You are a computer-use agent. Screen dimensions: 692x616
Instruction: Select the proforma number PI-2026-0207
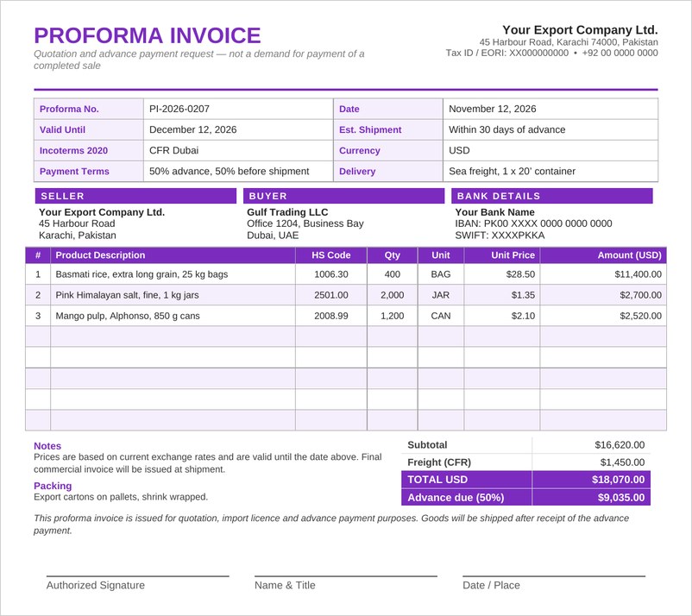179,109
